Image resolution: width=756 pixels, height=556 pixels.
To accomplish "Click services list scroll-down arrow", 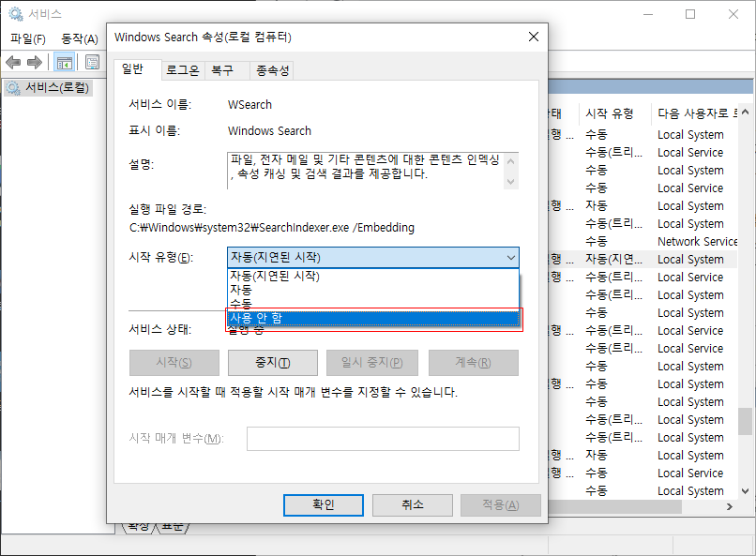I will [745, 491].
